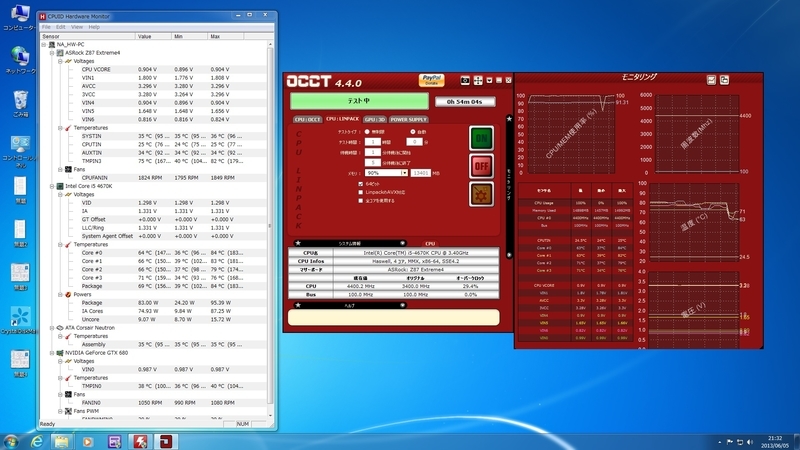
Task: Collapse the ASRock Z87 Extreme4 node
Action: point(52,53)
